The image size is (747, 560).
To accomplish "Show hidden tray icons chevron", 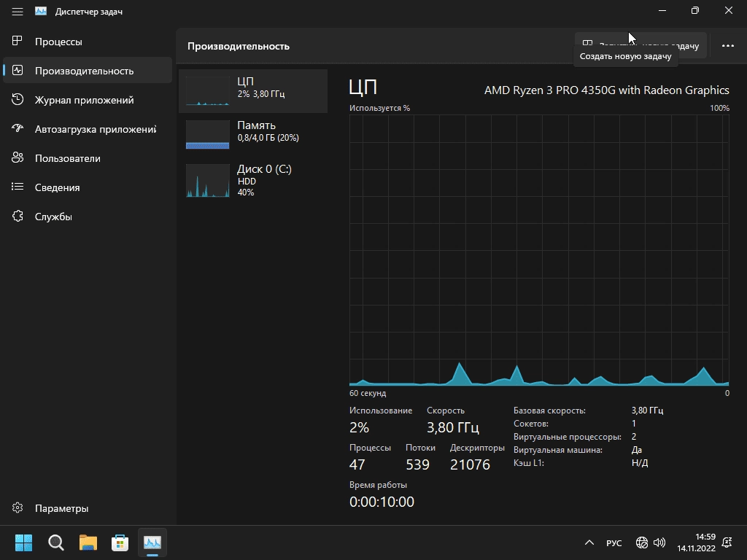I will (589, 542).
